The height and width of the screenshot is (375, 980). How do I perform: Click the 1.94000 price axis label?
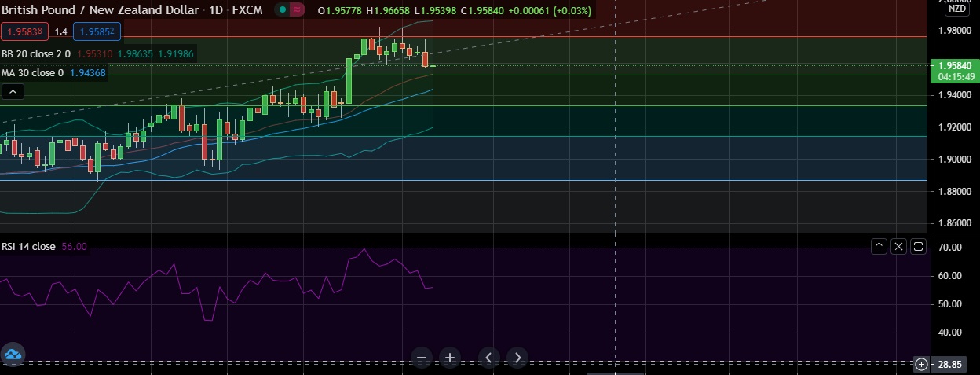(x=953, y=95)
